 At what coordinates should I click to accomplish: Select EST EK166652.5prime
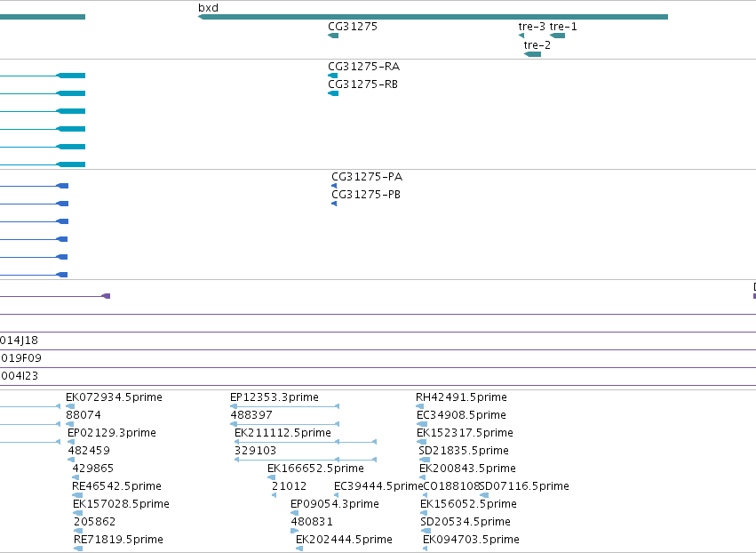(315, 469)
